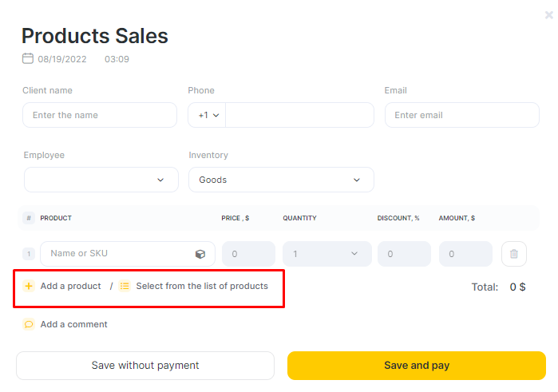Delete product row using trash icon

[x=514, y=254]
